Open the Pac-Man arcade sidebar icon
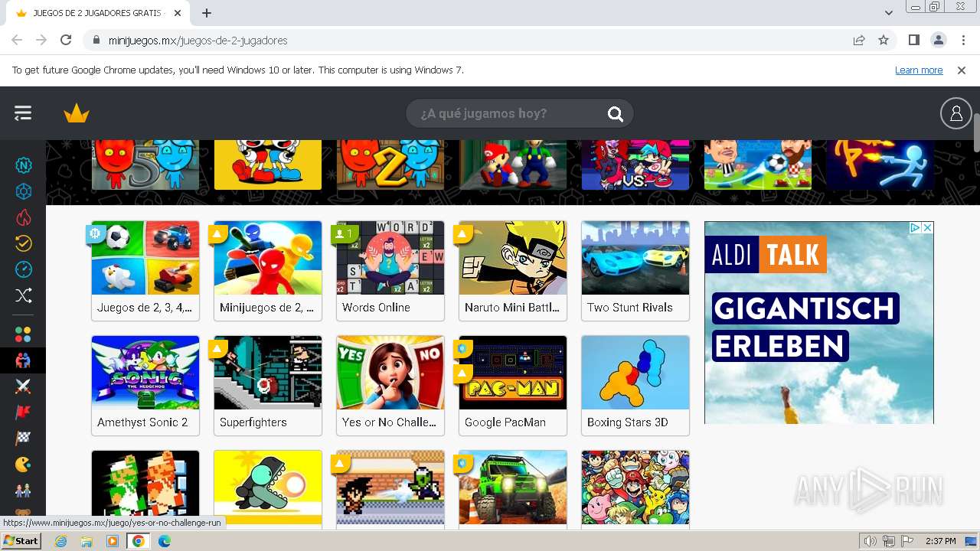Viewport: 980px width, 551px height. (x=24, y=465)
